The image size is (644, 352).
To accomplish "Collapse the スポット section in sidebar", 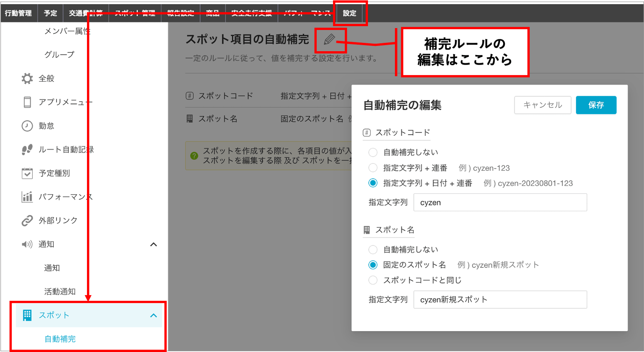I will (x=154, y=315).
